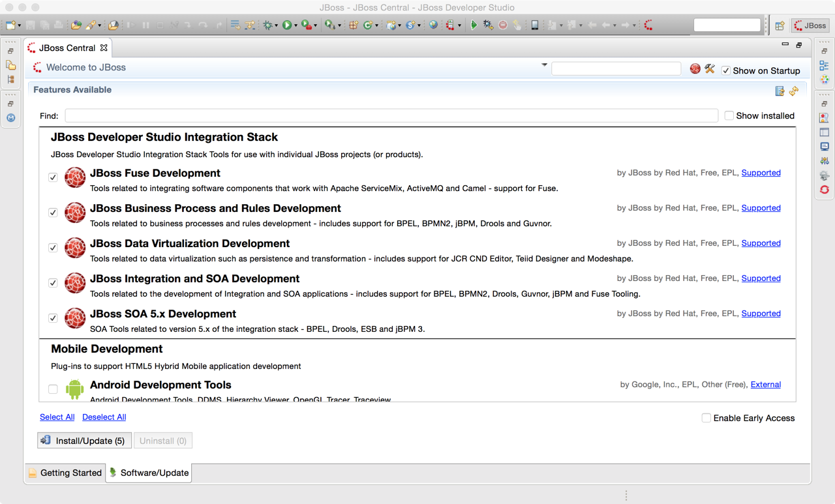This screenshot has width=835, height=504.
Task: Click the Install/Update (5) button
Action: 84,441
